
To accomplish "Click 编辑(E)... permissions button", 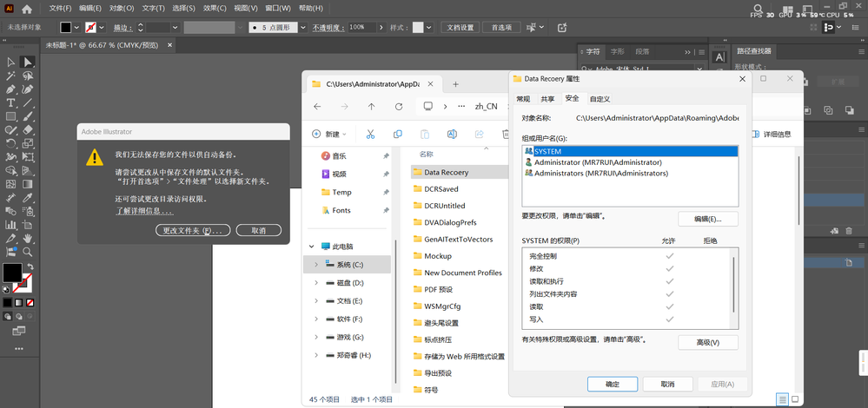I will [x=708, y=219].
